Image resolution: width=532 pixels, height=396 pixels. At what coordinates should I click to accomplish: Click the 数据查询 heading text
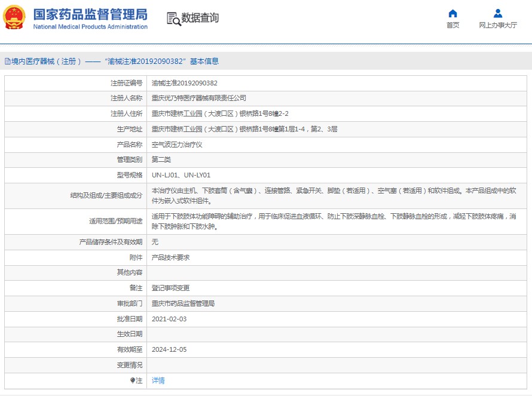(x=200, y=18)
